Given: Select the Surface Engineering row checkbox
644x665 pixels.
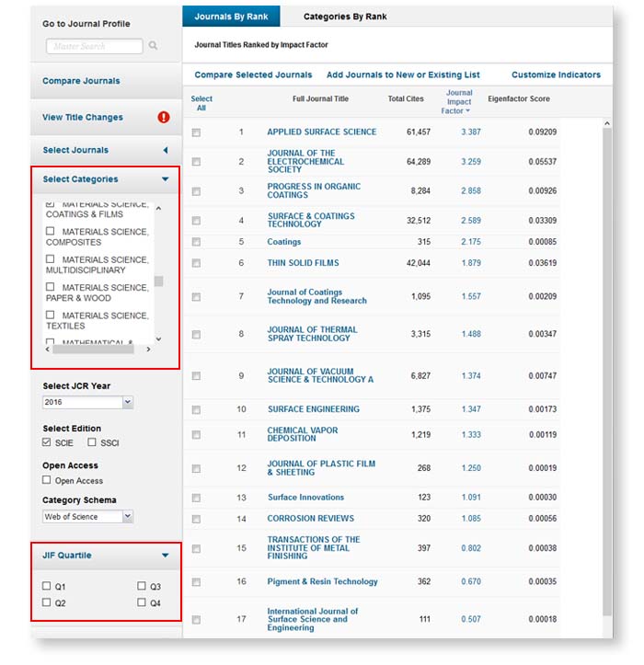Looking at the screenshot, I should click(x=196, y=409).
